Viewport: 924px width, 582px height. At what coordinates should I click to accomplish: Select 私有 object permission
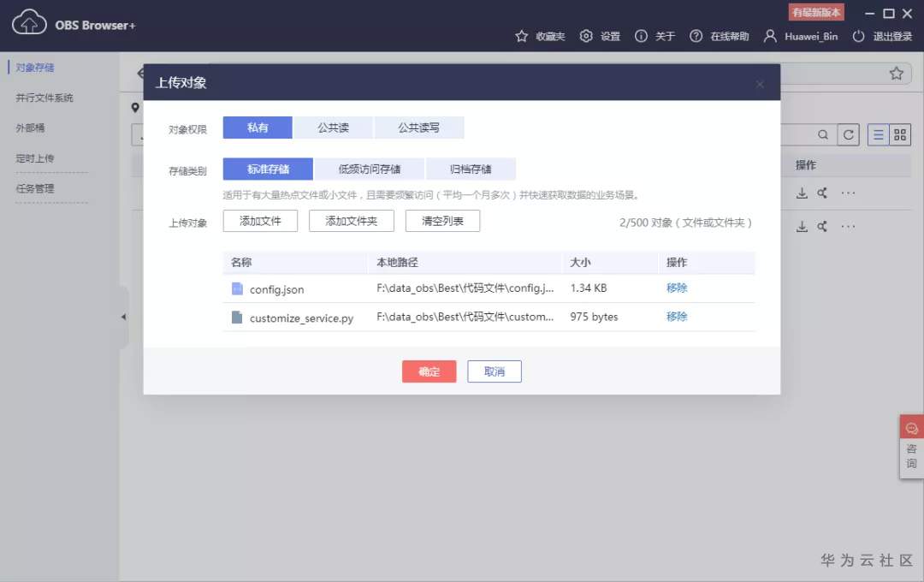pos(258,128)
